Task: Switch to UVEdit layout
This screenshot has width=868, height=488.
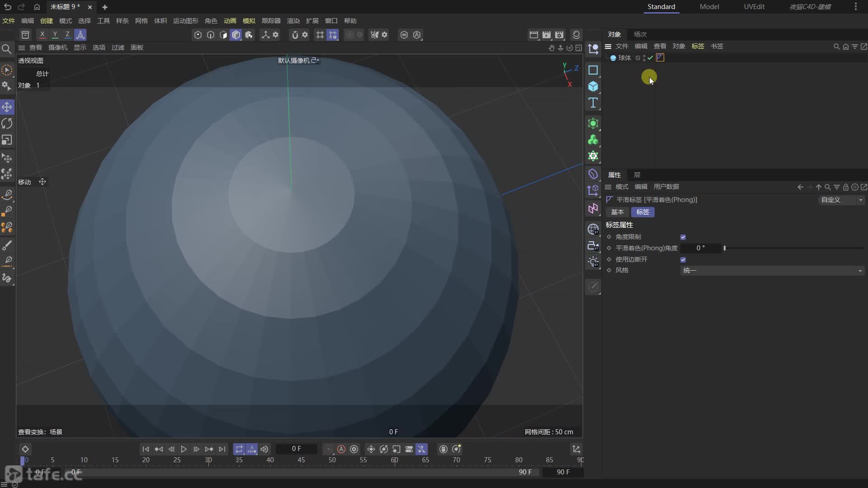Action: coord(755,6)
